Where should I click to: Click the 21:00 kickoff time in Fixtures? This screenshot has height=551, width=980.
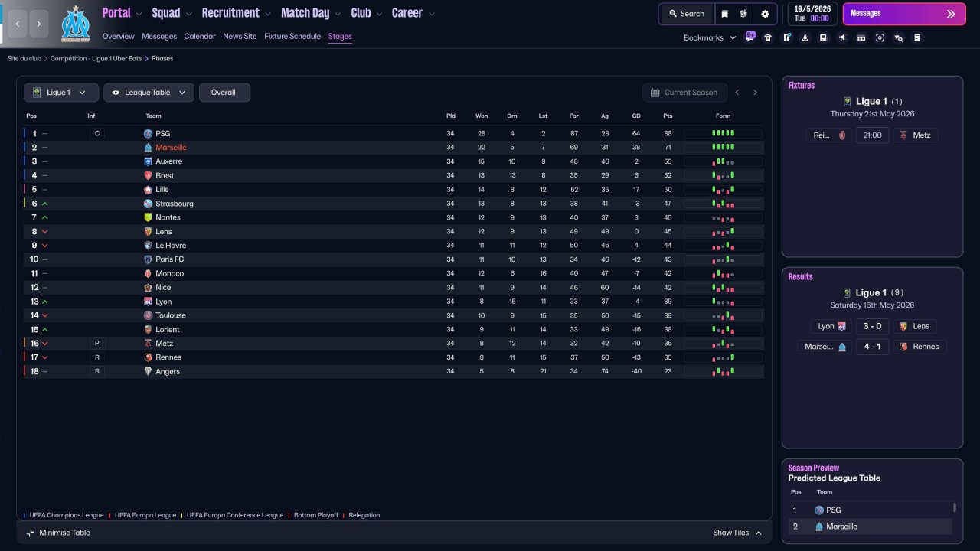click(x=872, y=135)
